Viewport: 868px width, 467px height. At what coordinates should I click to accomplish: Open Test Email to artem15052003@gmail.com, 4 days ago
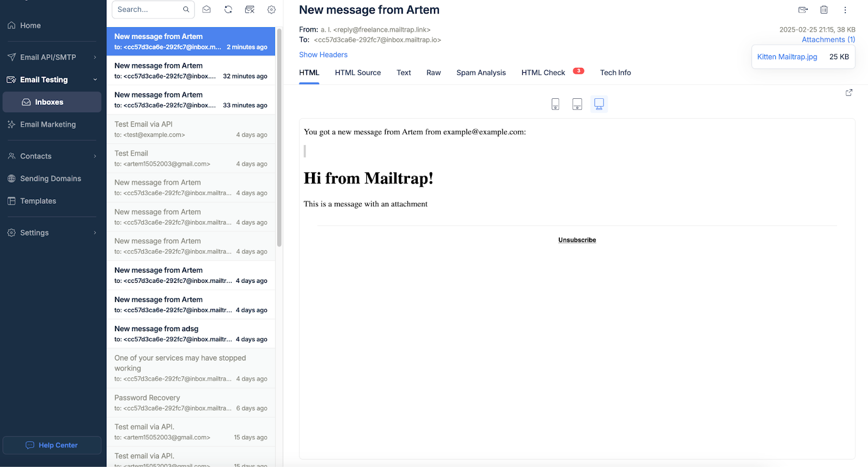[191, 159]
